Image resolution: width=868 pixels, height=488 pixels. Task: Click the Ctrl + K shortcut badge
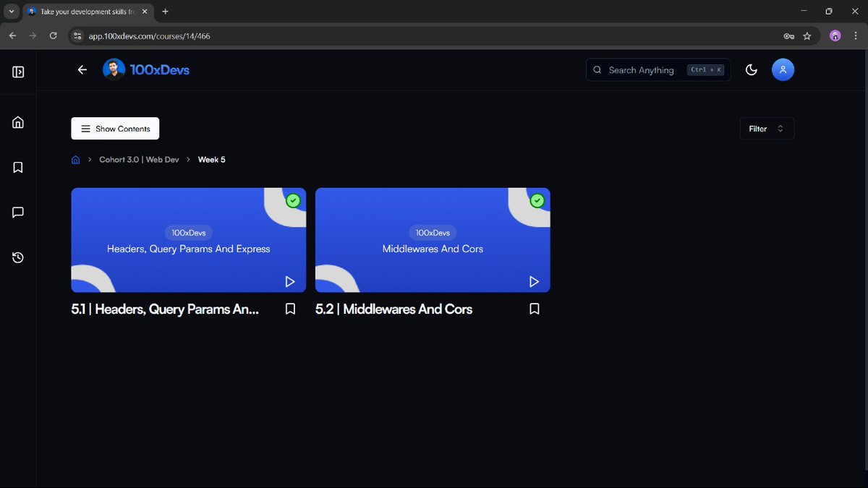point(706,70)
